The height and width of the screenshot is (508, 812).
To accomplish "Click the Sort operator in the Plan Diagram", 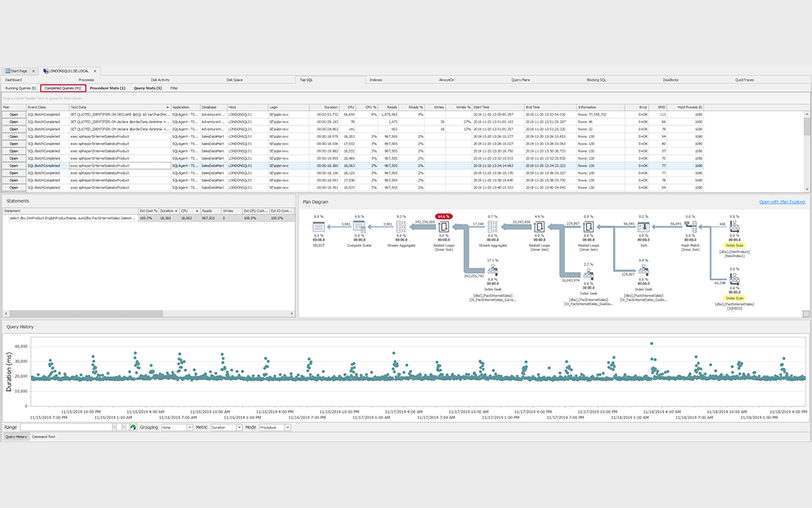I will click(x=642, y=225).
